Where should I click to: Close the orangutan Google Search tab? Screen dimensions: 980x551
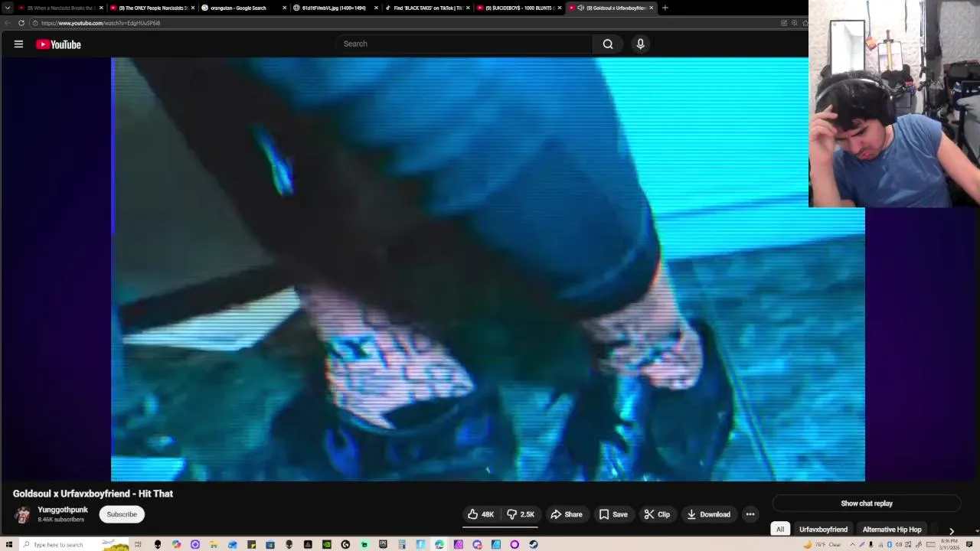(285, 8)
